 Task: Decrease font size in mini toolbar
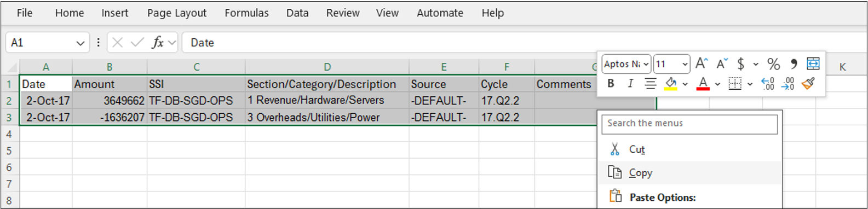(x=722, y=64)
